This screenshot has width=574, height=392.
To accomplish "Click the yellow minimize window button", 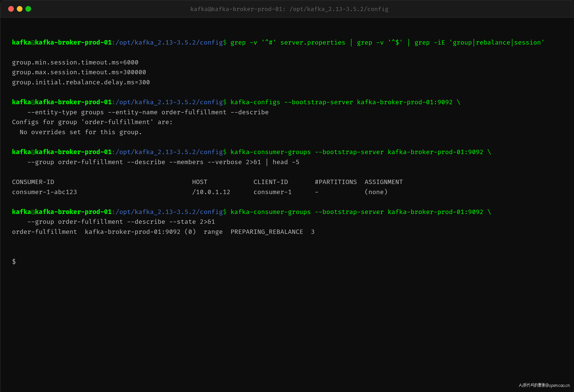I will 19,9.
